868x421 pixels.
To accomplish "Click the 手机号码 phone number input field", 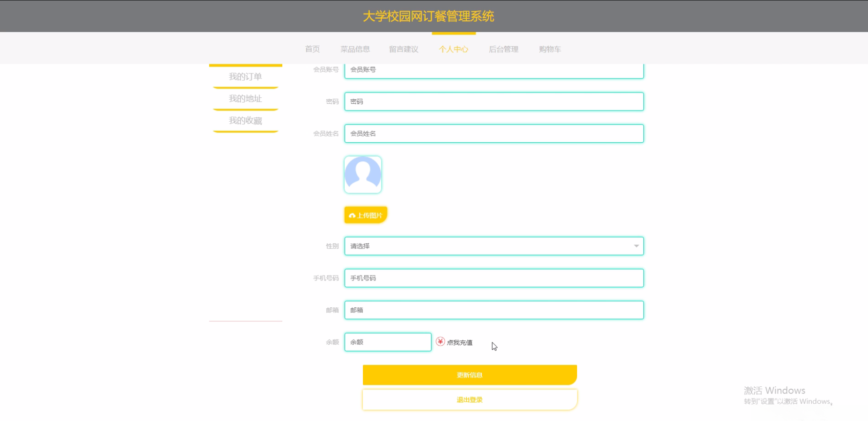I will click(494, 277).
